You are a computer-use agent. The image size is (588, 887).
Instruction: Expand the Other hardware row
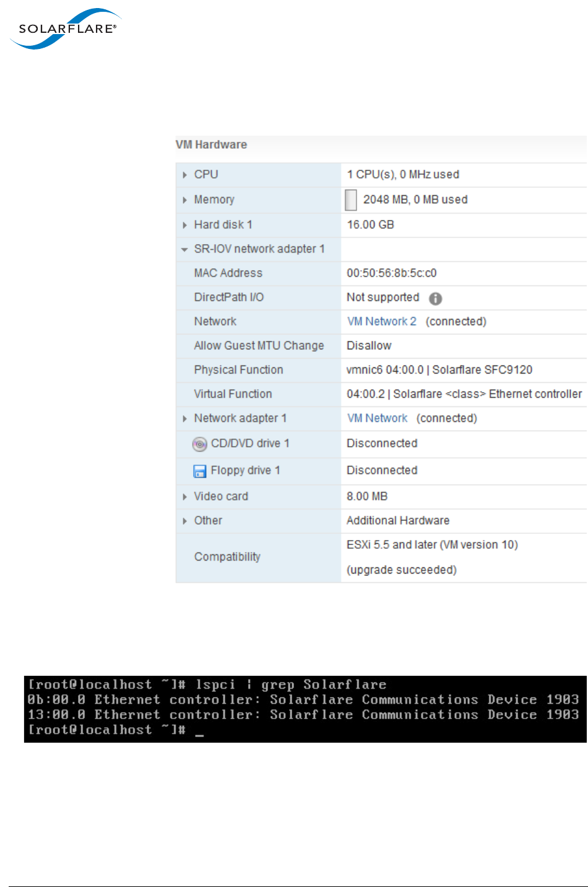[x=184, y=521]
